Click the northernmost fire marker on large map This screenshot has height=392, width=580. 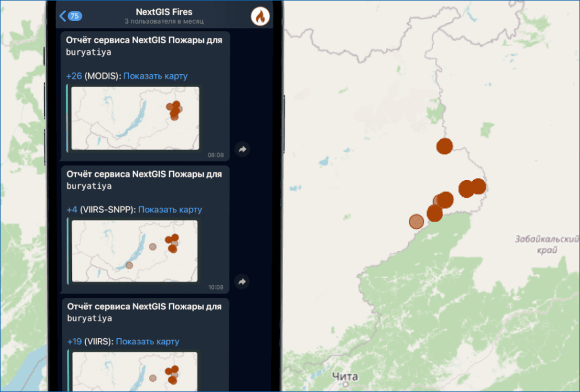[445, 146]
